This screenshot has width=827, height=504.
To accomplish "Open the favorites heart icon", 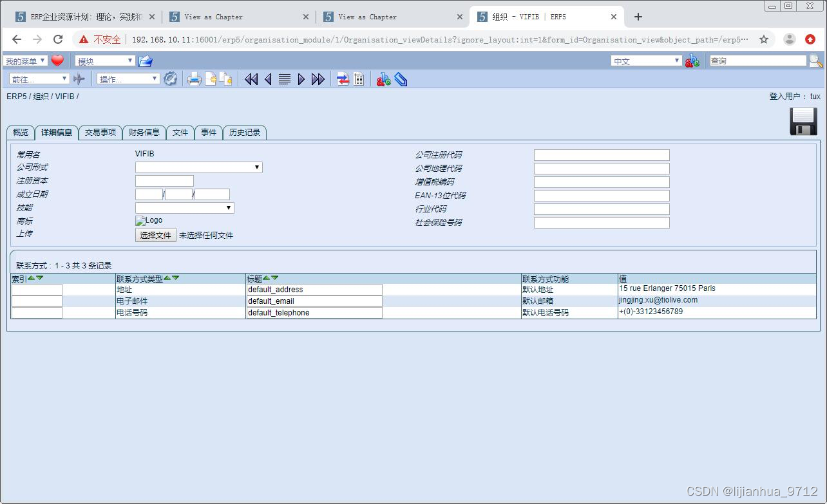I will click(57, 61).
